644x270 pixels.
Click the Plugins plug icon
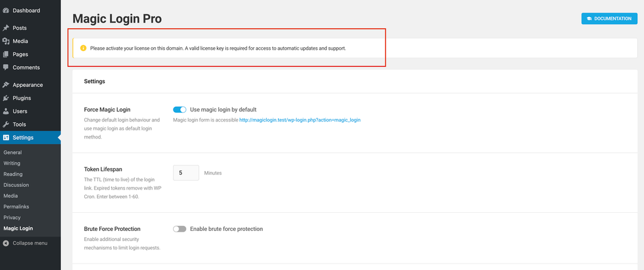(6, 98)
